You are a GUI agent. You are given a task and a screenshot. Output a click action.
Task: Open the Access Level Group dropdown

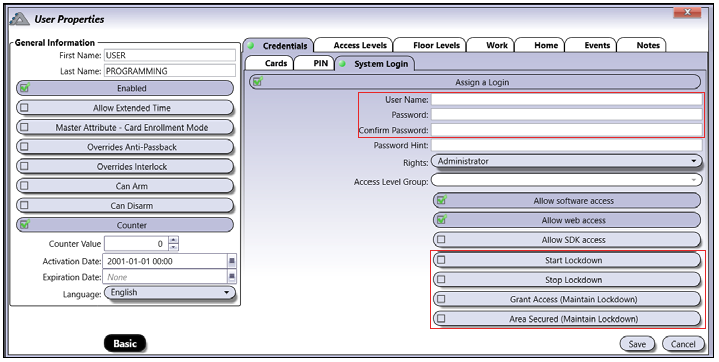[567, 180]
